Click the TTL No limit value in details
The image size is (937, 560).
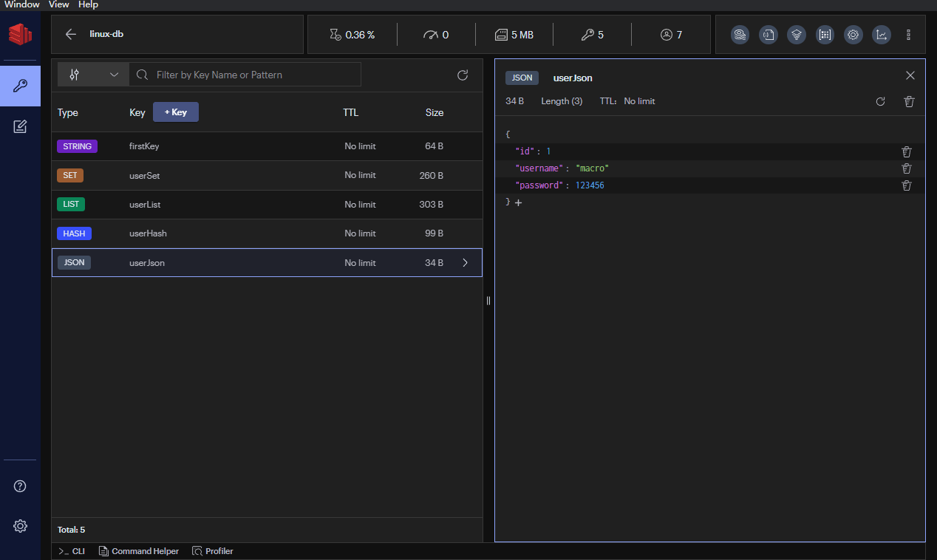[x=639, y=101]
